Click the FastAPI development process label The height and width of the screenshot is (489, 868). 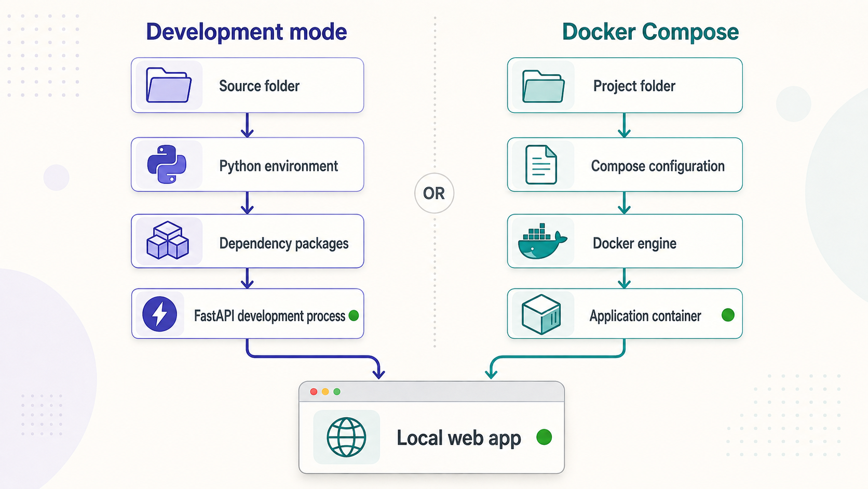[269, 316]
